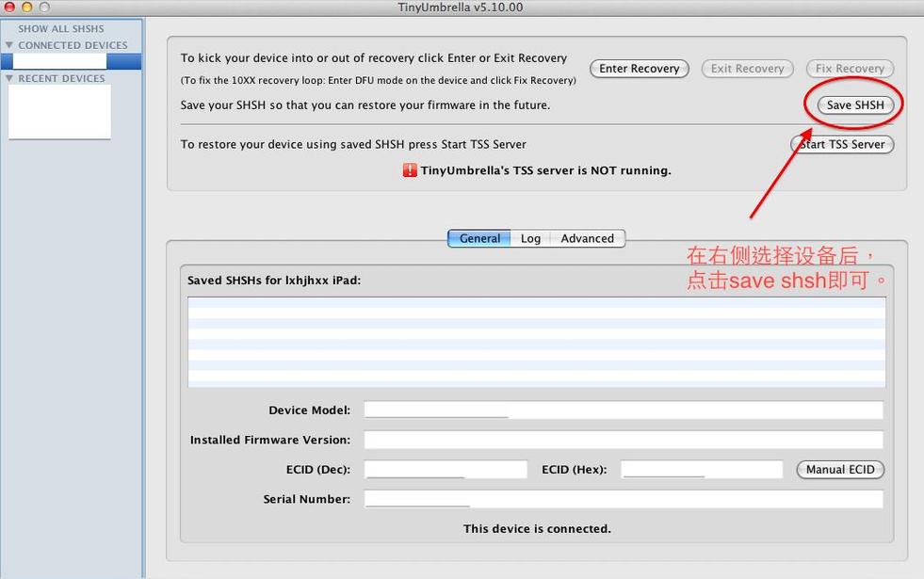The height and width of the screenshot is (579, 924).
Task: Click the recent devices list box
Action: pyautogui.click(x=59, y=112)
